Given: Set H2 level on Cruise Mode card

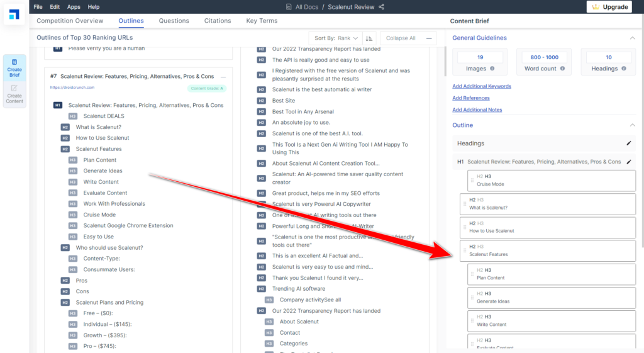Looking at the screenshot, I should click(x=480, y=176).
